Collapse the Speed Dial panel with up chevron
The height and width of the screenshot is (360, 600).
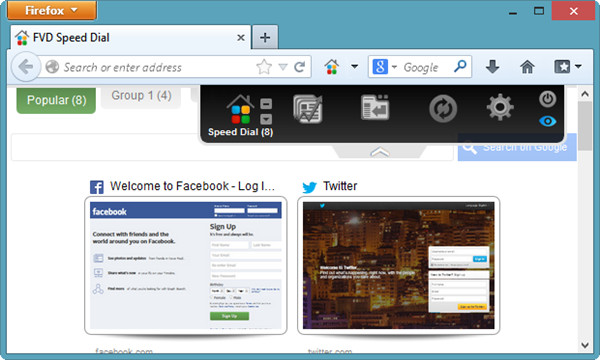380,152
